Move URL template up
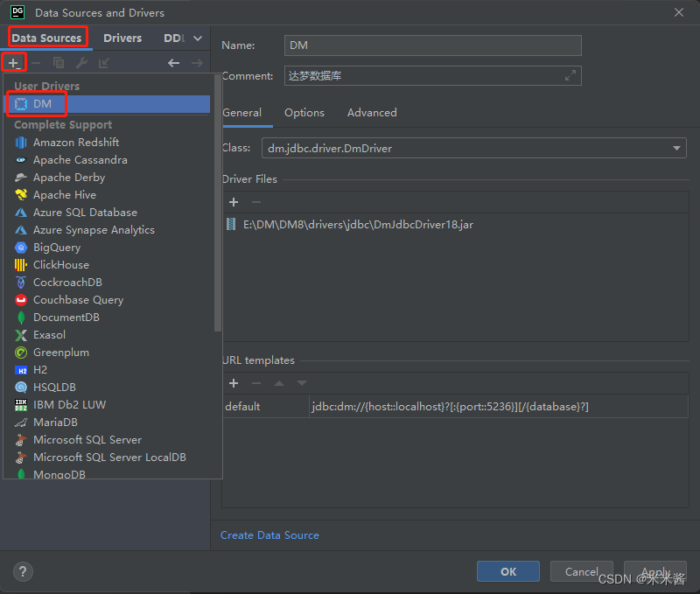700x594 pixels. [279, 383]
